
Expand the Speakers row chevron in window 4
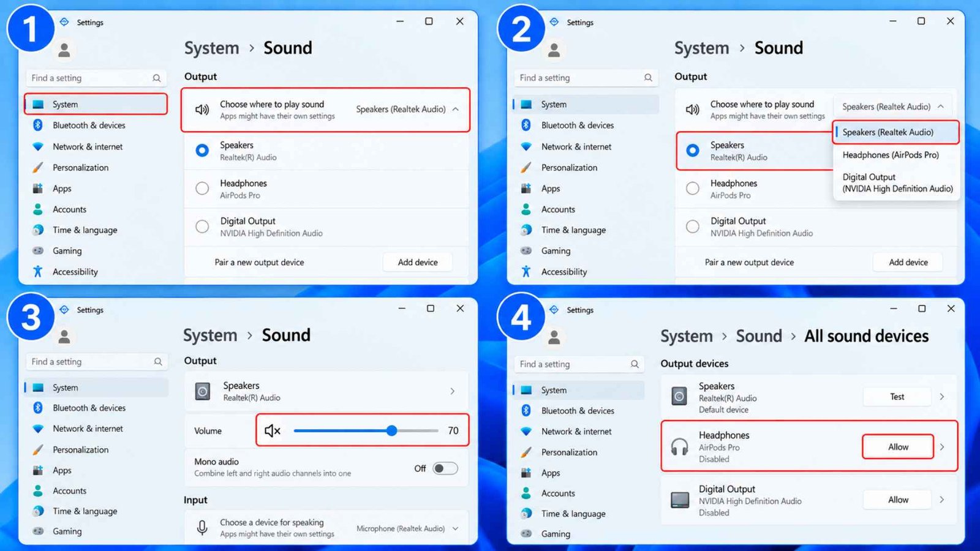tap(942, 397)
